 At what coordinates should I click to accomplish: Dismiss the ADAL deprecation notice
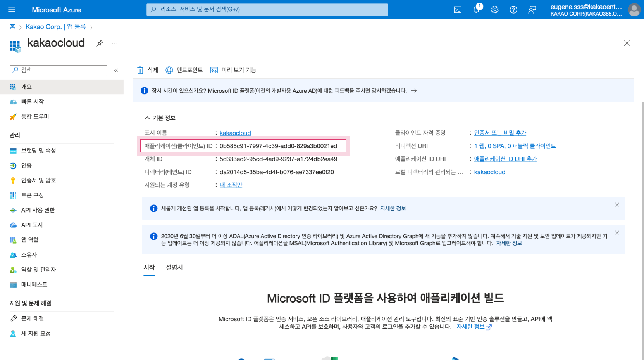(617, 233)
